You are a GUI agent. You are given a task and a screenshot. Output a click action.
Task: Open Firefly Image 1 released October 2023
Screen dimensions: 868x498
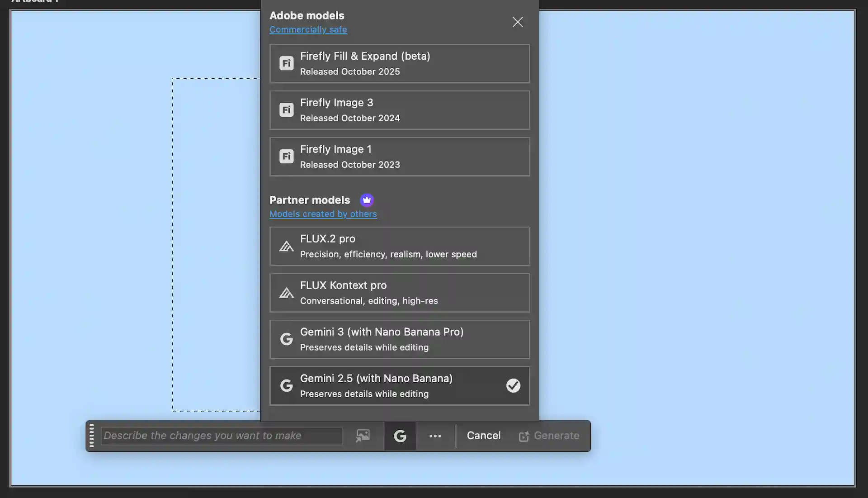pos(399,157)
